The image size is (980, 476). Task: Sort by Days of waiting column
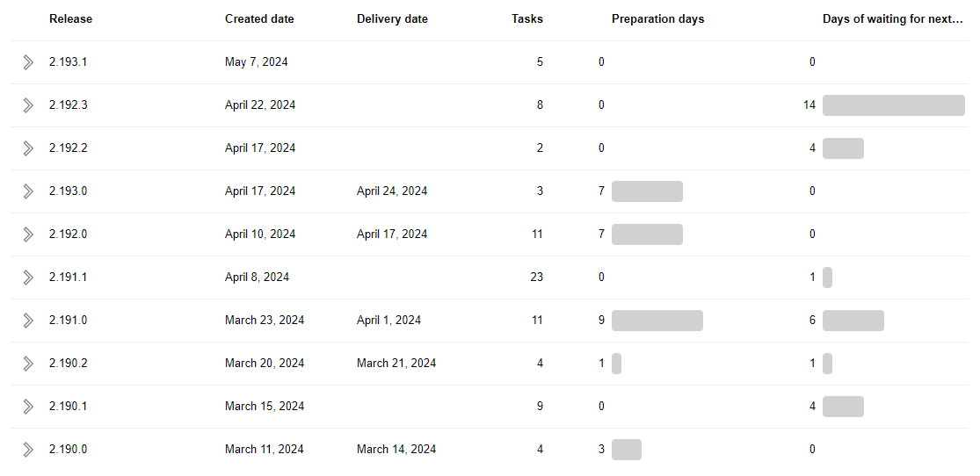pos(892,19)
